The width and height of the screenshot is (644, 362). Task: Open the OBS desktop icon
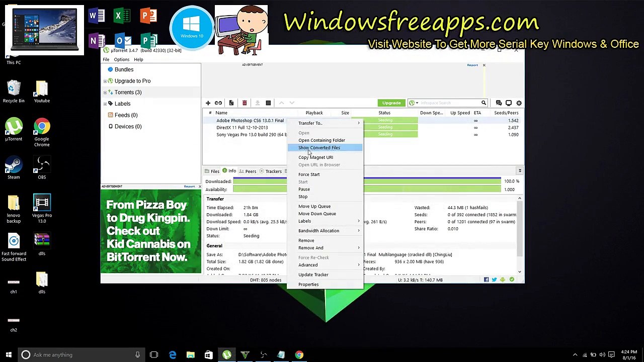pos(42,168)
